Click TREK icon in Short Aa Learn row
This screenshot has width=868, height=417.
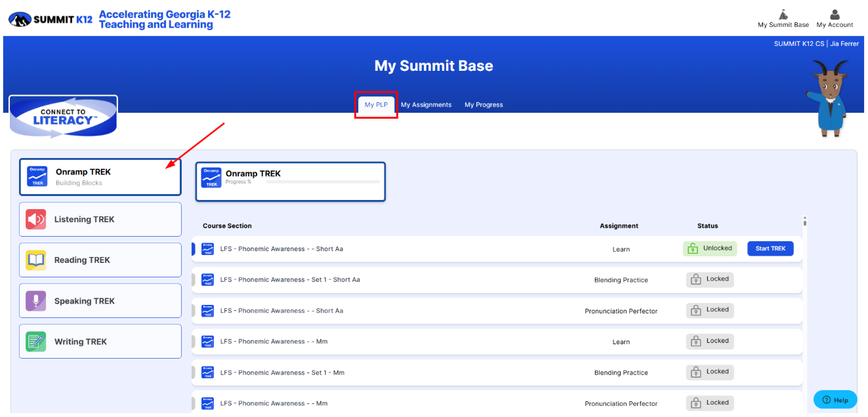[x=207, y=249]
